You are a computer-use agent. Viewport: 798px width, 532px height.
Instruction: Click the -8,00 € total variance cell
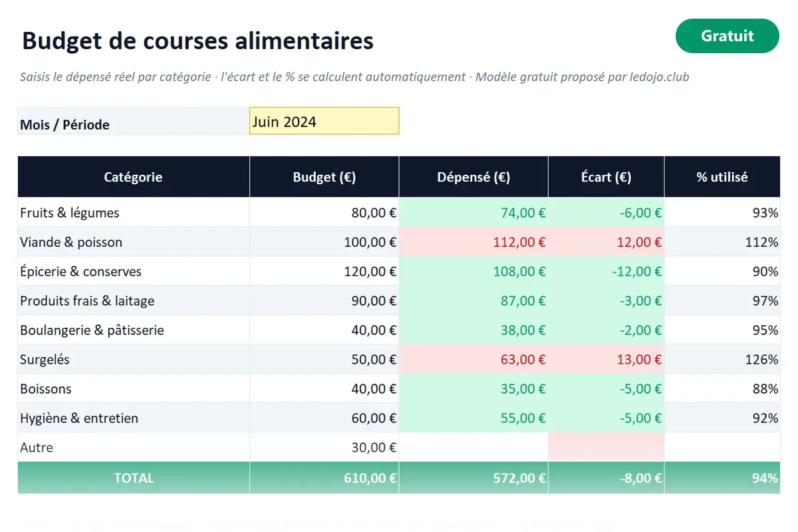606,477
